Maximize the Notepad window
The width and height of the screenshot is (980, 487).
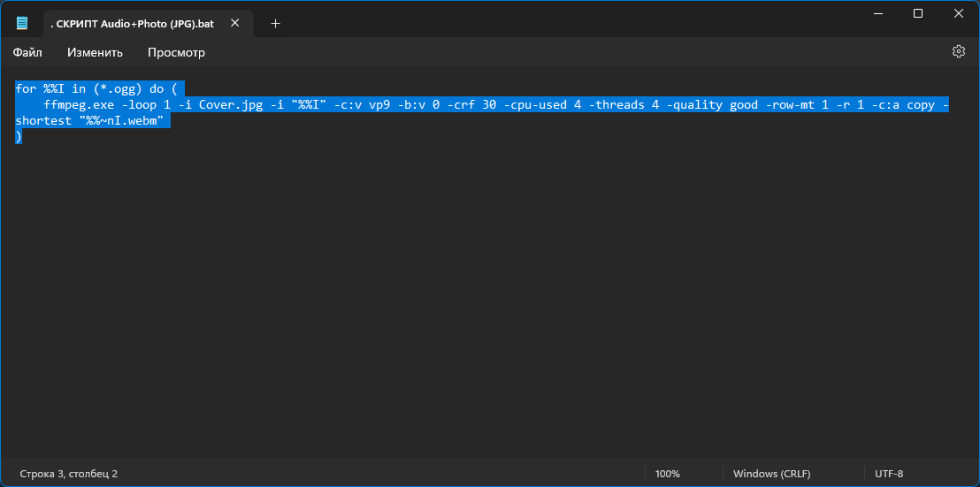point(917,13)
